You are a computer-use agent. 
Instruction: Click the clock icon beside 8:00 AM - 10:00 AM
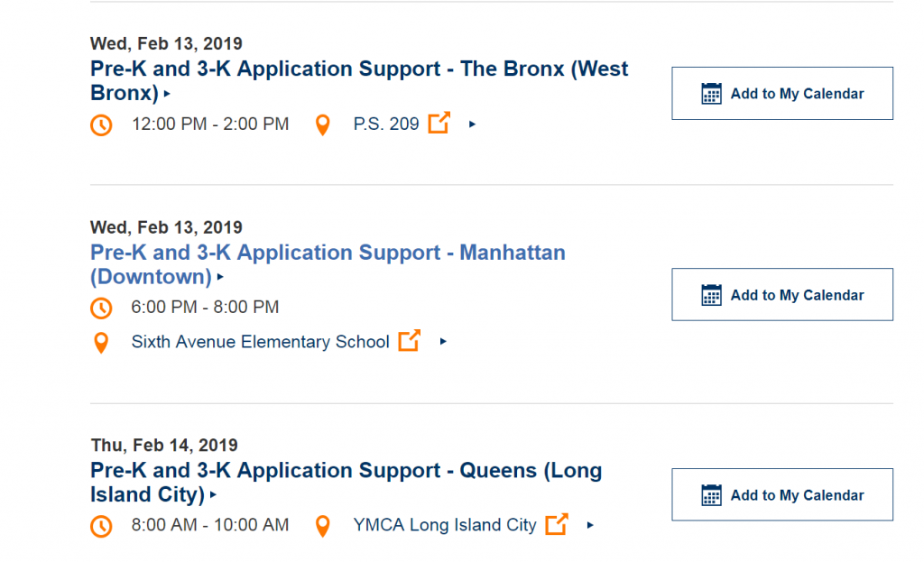click(x=101, y=526)
